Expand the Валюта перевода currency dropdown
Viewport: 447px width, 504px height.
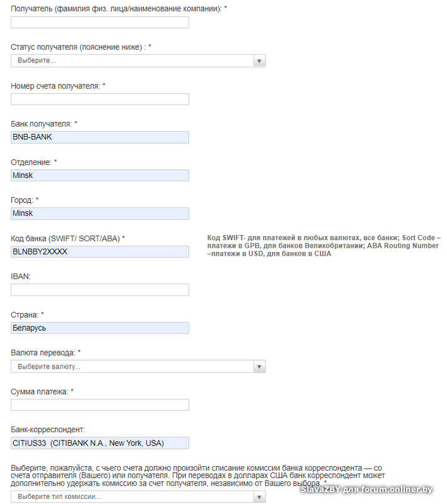[x=138, y=366]
